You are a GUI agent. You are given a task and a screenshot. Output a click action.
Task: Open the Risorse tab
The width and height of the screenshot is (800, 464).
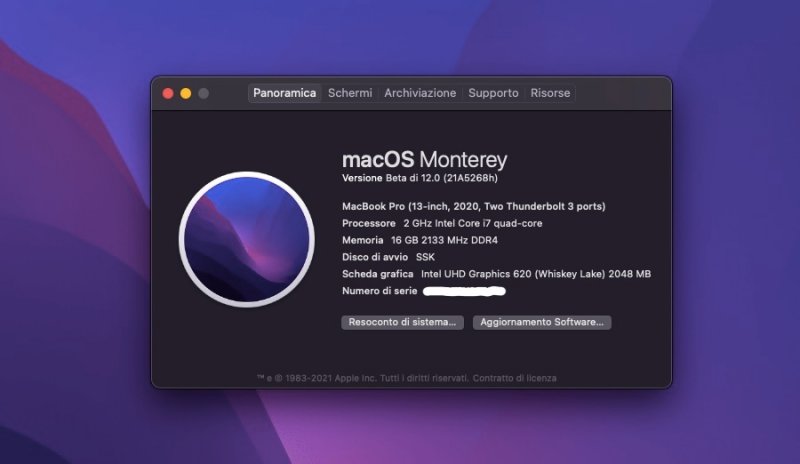(550, 93)
